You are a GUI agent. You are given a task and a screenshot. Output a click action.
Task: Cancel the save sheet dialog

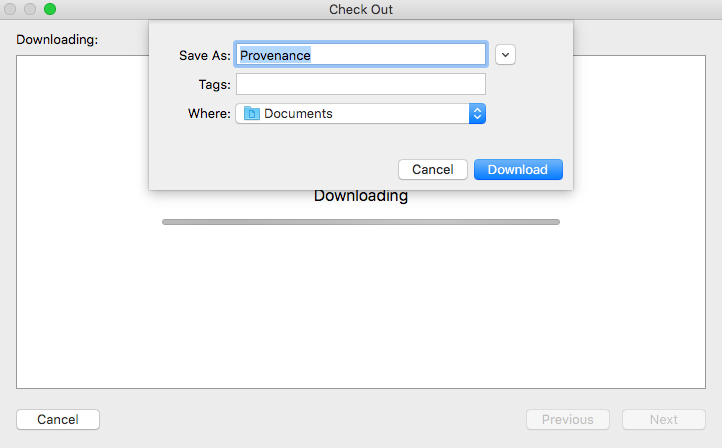pyautogui.click(x=432, y=170)
